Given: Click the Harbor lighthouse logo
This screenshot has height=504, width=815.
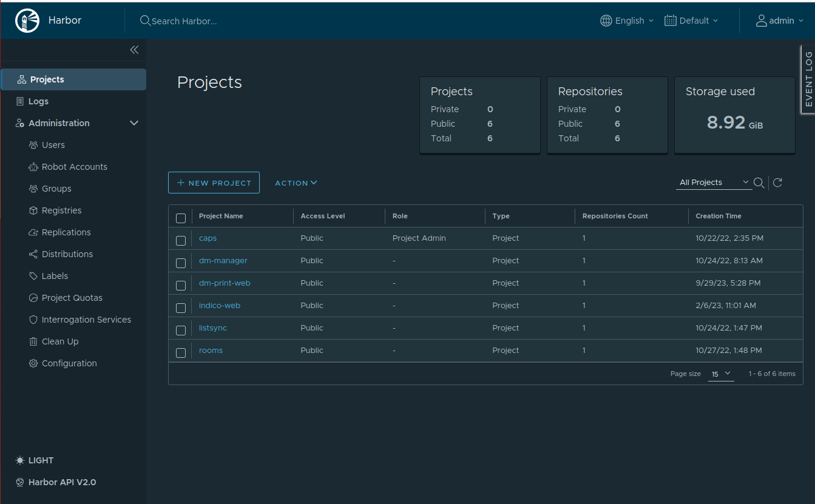Looking at the screenshot, I should (26, 21).
